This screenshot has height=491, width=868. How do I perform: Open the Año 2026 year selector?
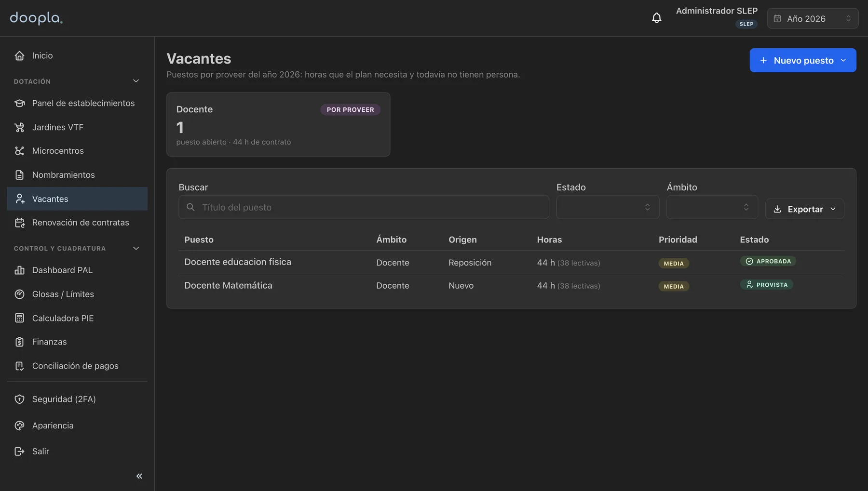[813, 18]
